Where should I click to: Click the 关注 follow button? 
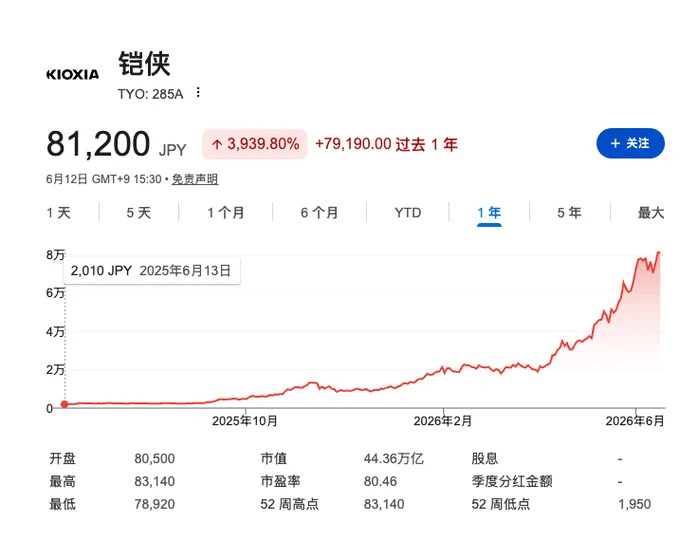[x=630, y=143]
